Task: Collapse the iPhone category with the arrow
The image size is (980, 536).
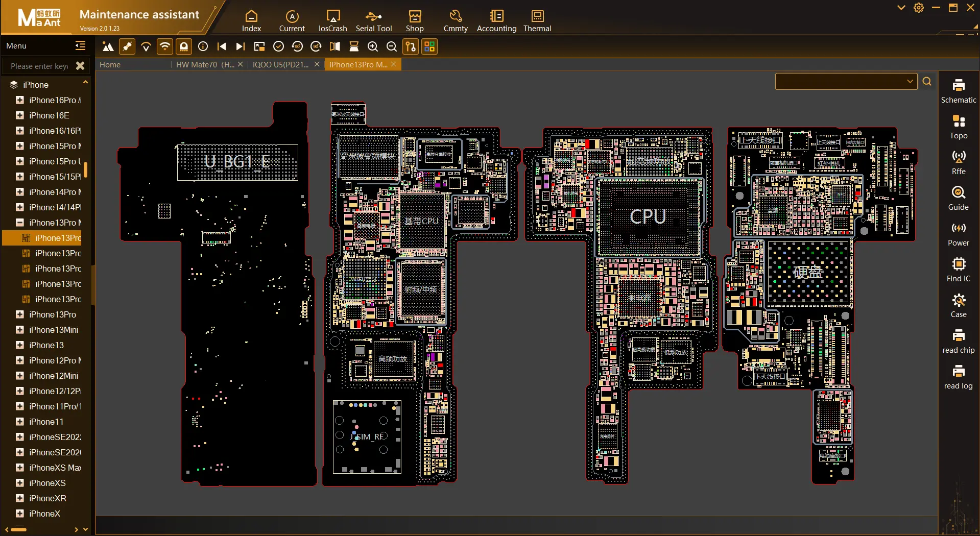Action: (85, 83)
